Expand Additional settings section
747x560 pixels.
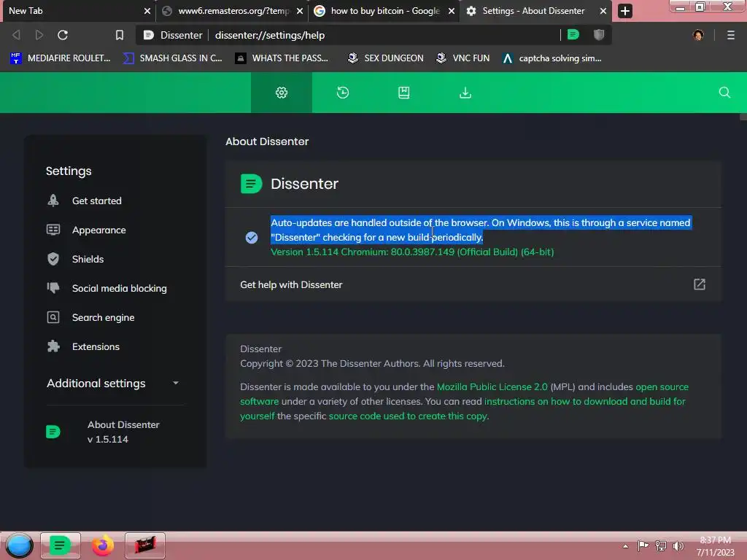point(113,383)
